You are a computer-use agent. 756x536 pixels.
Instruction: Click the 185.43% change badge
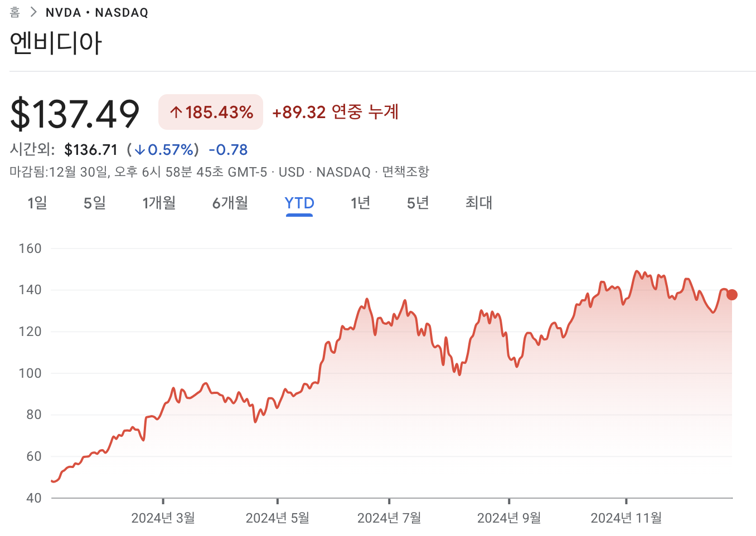(x=211, y=112)
